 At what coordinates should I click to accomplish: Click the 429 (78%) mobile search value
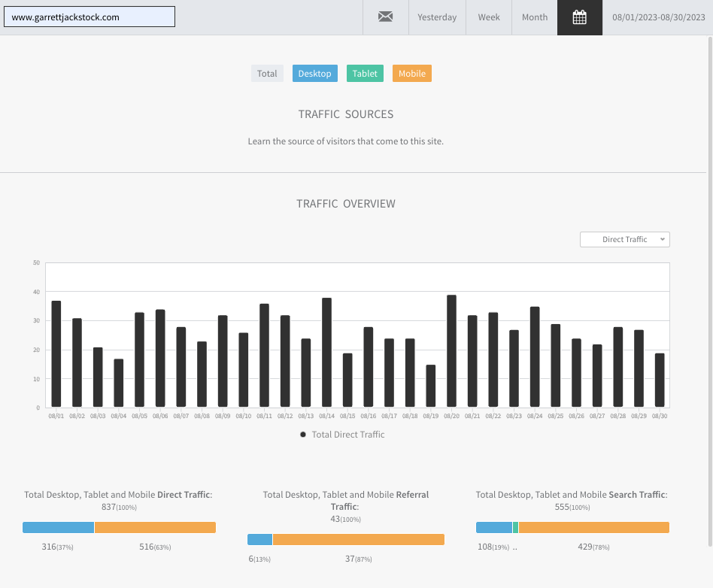(x=593, y=547)
